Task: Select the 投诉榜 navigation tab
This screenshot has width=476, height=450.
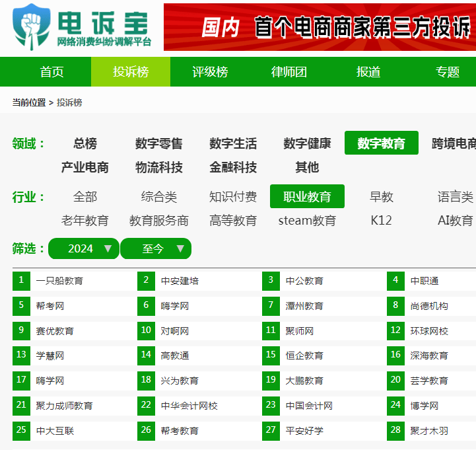Action: 131,72
